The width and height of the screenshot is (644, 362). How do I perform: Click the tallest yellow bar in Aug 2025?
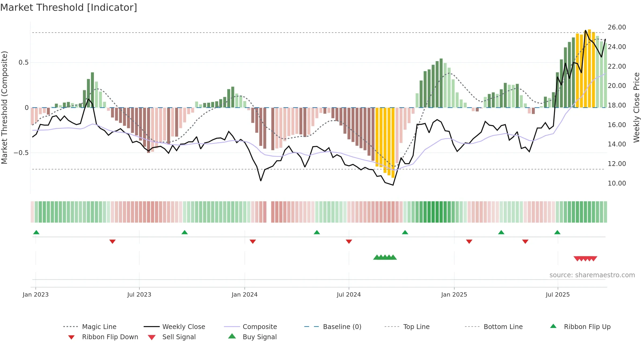click(590, 68)
